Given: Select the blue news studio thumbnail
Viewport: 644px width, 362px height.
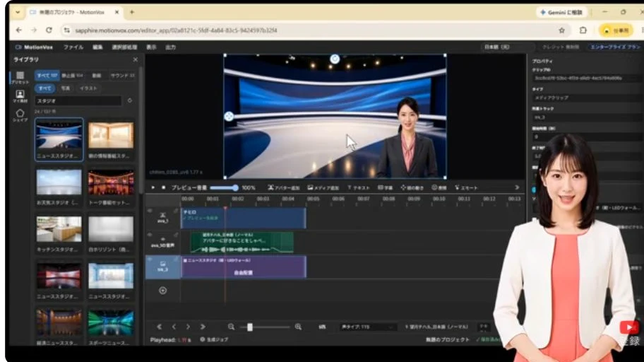Looking at the screenshot, I should (x=59, y=139).
